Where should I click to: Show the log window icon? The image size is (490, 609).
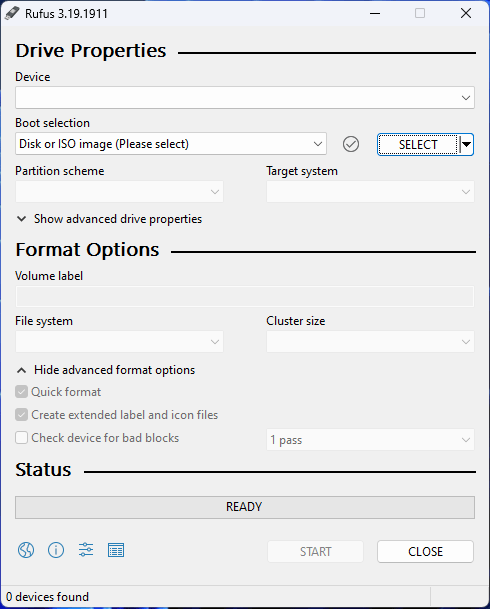pyautogui.click(x=116, y=550)
